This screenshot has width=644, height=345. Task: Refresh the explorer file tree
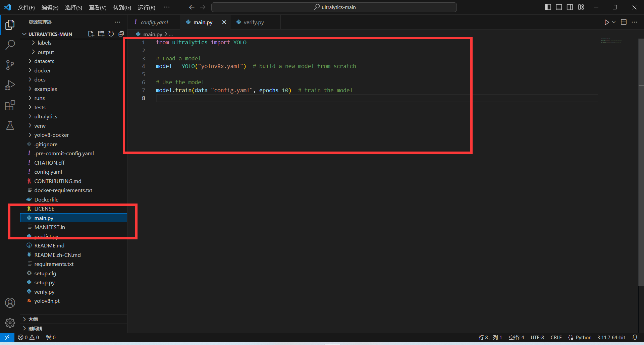(x=111, y=34)
